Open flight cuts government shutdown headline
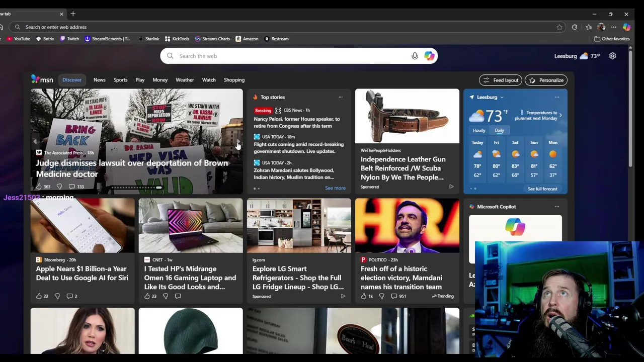644x362 pixels. click(x=299, y=148)
